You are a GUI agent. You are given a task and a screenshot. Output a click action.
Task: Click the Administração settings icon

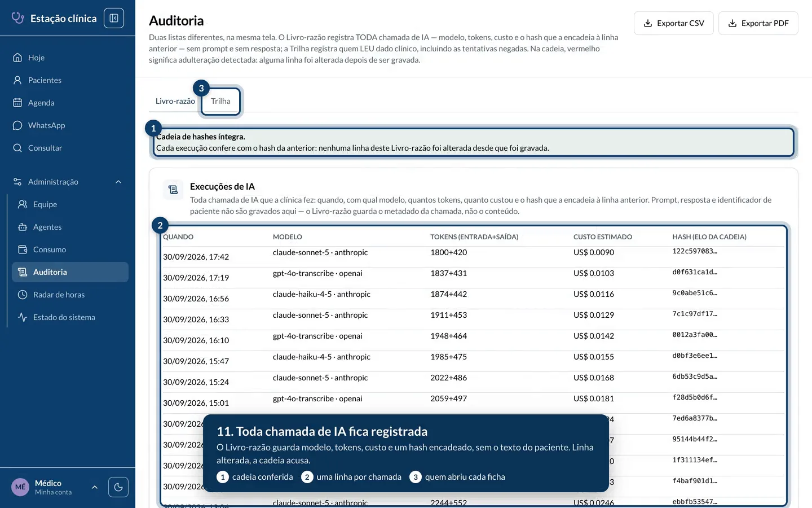click(x=17, y=182)
